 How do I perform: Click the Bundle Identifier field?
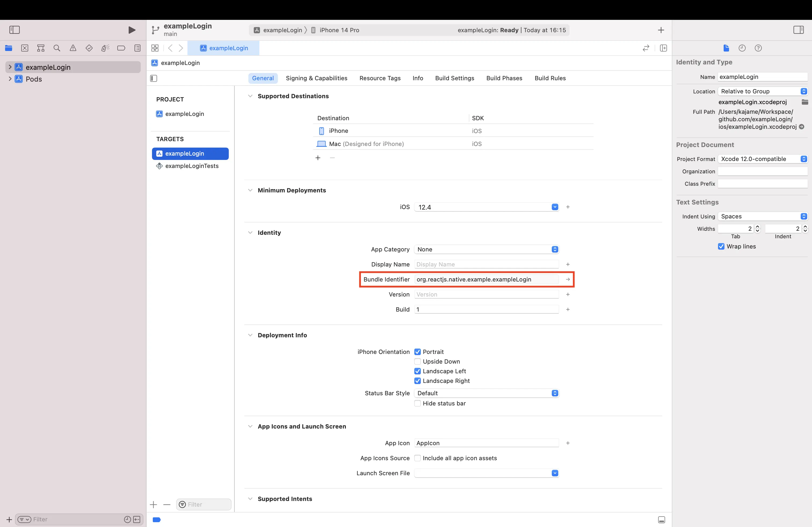click(487, 280)
